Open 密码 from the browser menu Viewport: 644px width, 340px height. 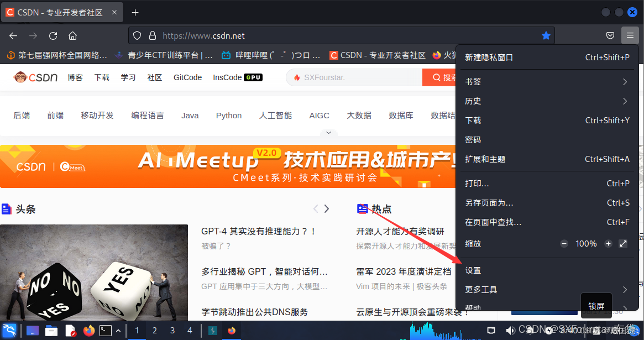point(547,140)
